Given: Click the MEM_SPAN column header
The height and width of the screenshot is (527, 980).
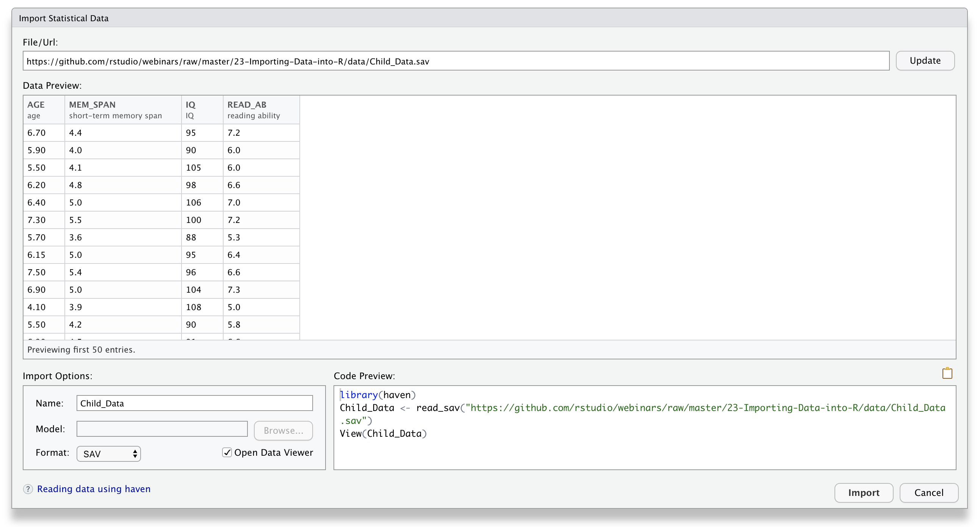Looking at the screenshot, I should click(123, 110).
